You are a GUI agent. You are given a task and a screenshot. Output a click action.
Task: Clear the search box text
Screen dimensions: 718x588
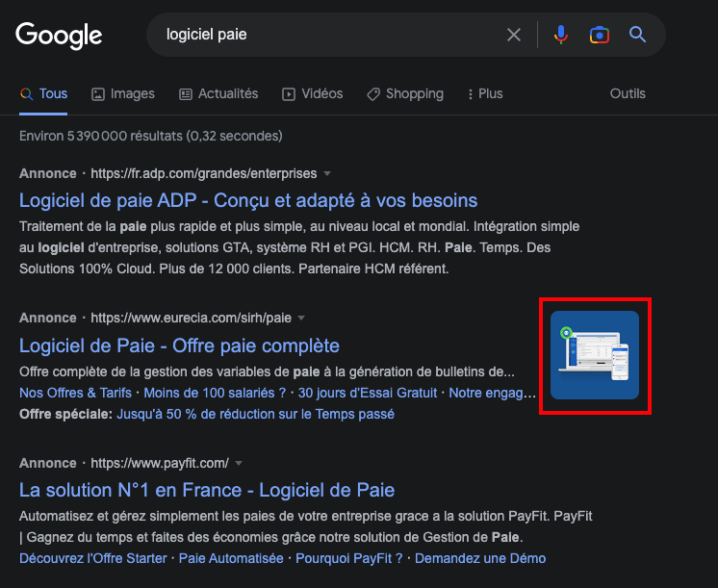[x=514, y=35]
